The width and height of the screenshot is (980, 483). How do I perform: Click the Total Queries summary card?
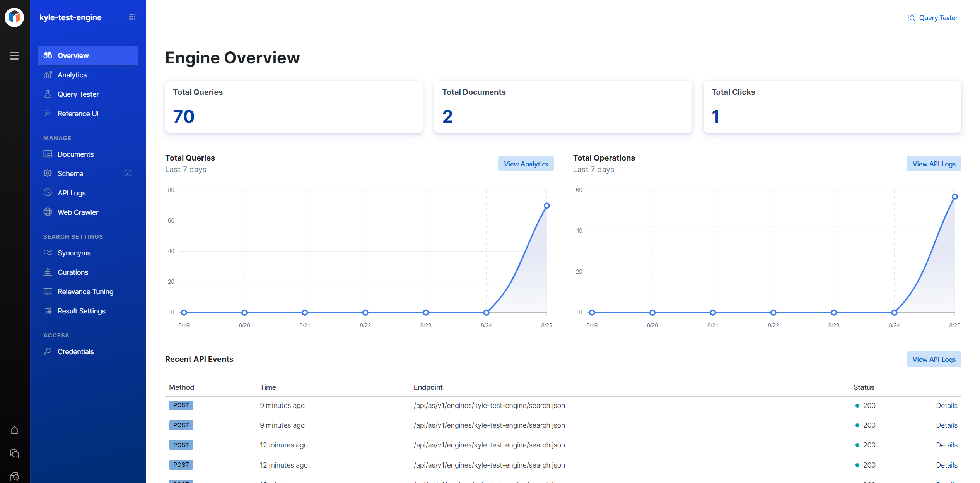(x=294, y=106)
